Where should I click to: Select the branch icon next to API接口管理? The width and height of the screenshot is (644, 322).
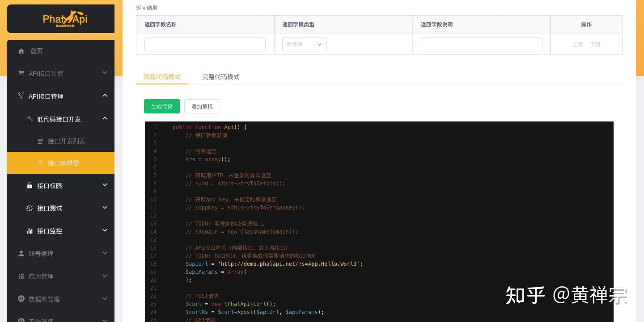[x=21, y=96]
